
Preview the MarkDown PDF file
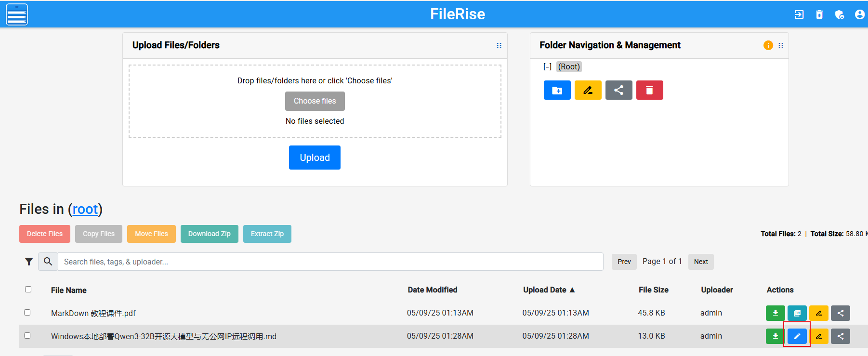[x=797, y=313]
